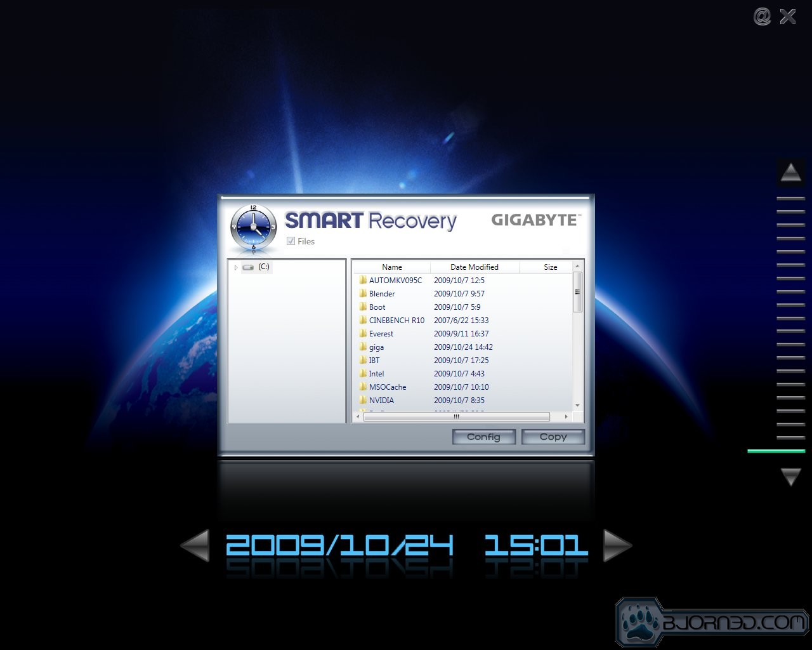The height and width of the screenshot is (650, 812).
Task: Click the date 2009/10/7 17:25
Action: [461, 361]
